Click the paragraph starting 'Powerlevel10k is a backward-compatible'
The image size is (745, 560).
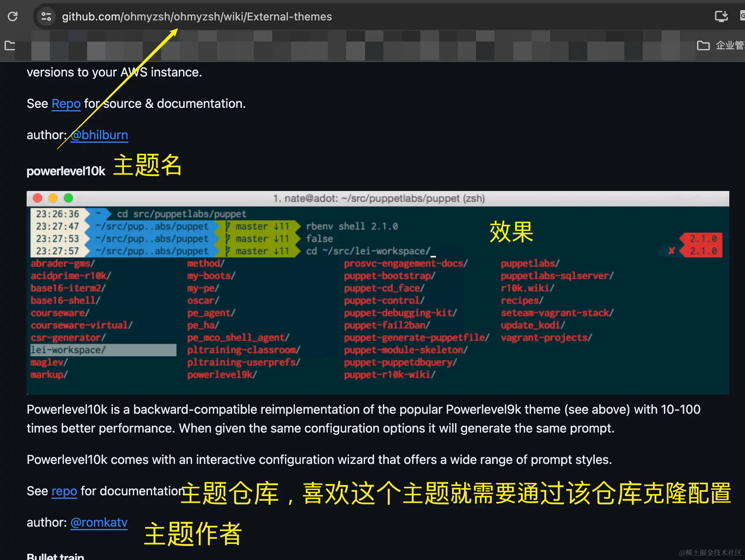click(363, 419)
